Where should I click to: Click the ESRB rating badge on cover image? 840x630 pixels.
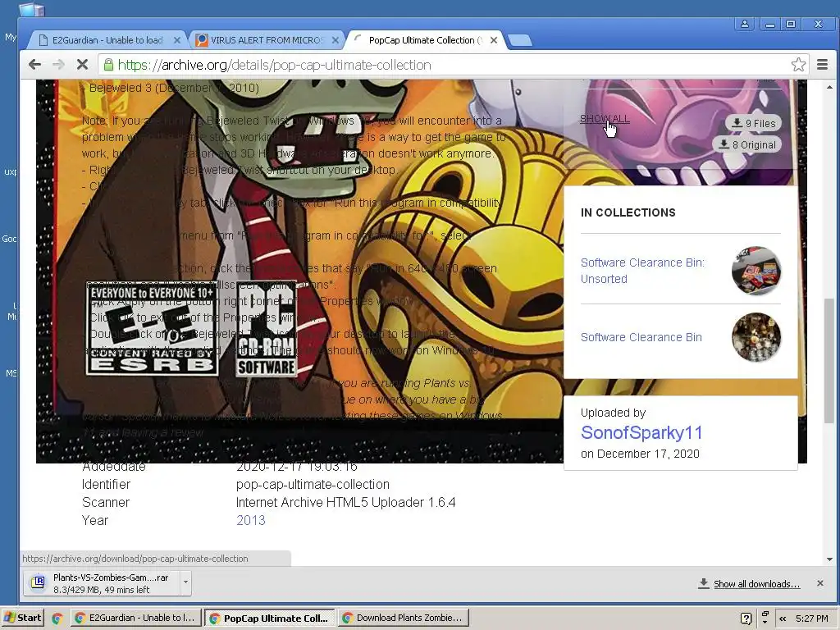click(152, 328)
